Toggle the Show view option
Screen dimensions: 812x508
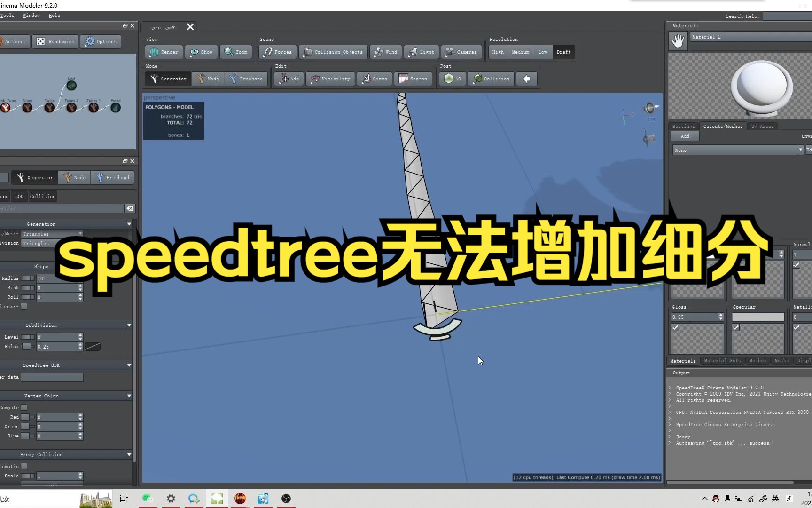(x=201, y=52)
